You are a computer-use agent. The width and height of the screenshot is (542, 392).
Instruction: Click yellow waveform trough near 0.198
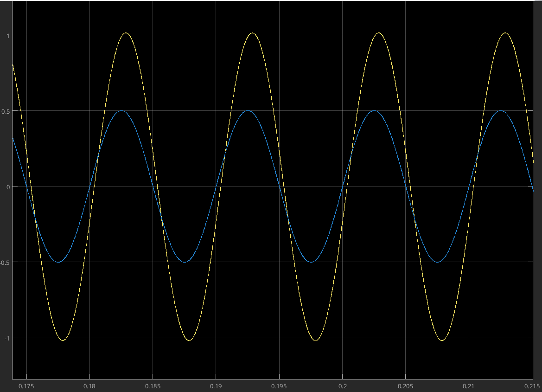click(x=316, y=341)
